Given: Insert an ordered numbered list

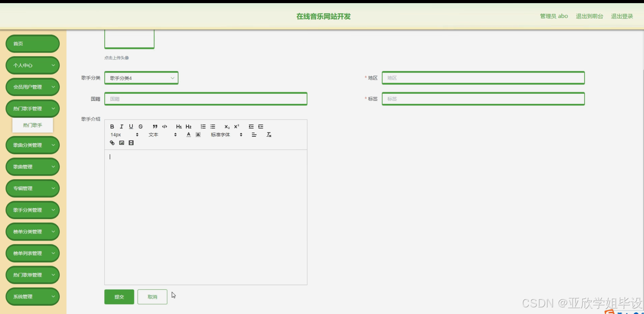Looking at the screenshot, I should point(203,127).
